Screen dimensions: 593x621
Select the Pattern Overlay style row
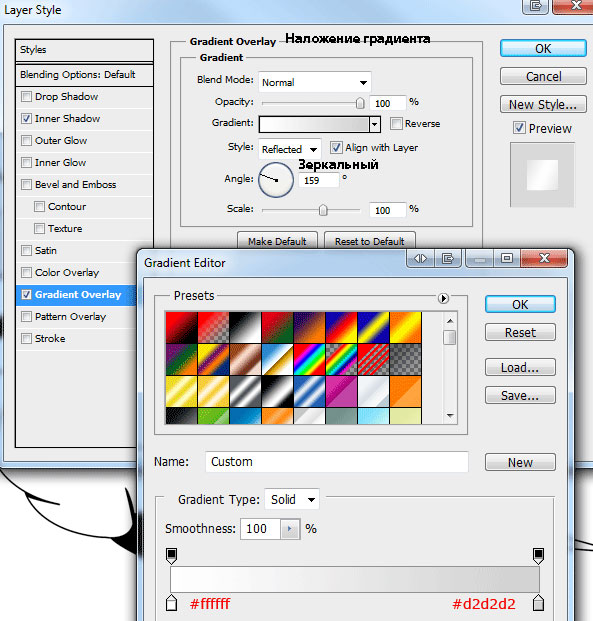tap(77, 317)
